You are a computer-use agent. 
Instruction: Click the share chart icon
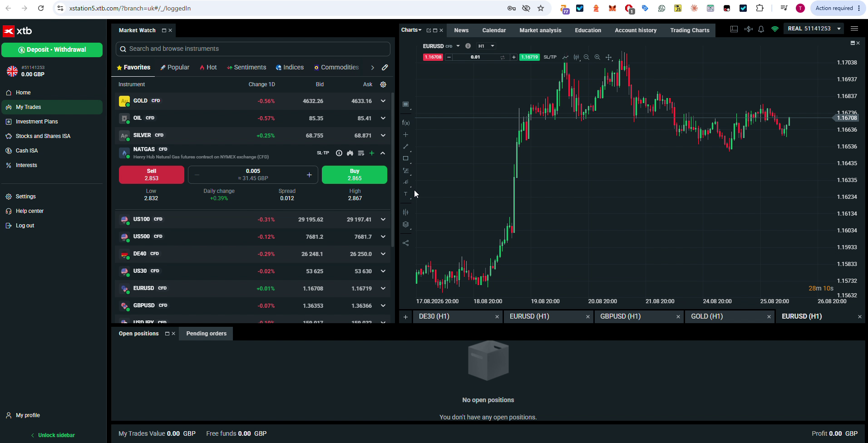[406, 243]
